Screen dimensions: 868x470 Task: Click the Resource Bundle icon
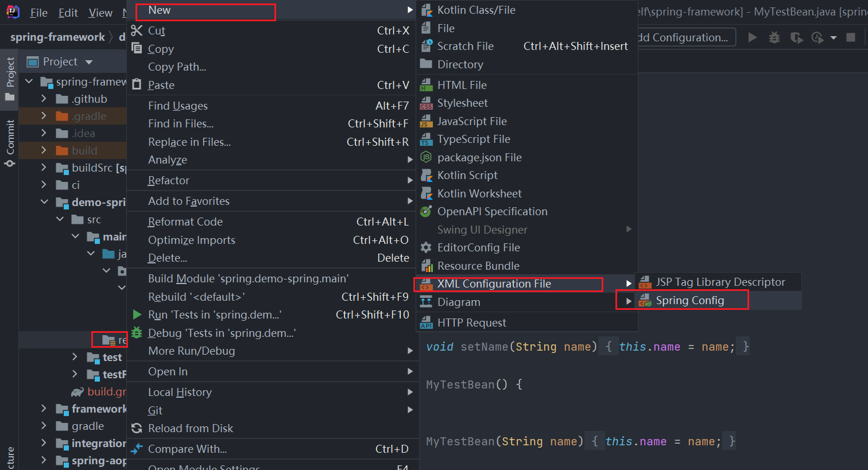pyautogui.click(x=427, y=266)
